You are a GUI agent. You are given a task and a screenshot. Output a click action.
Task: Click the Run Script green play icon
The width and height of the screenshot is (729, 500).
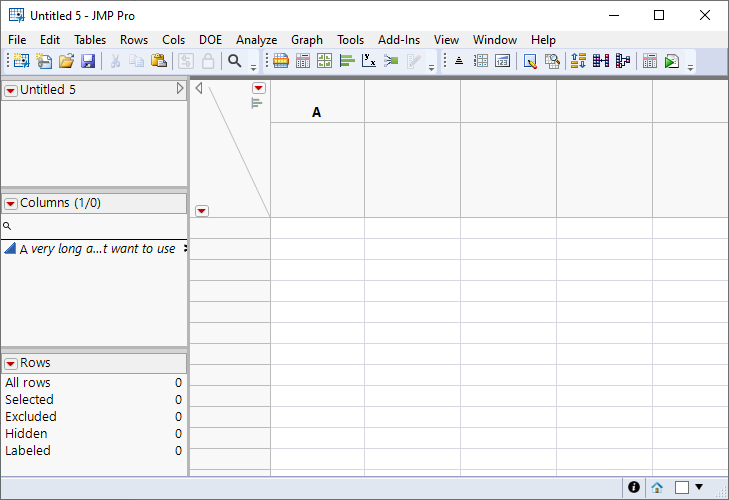coord(672,61)
